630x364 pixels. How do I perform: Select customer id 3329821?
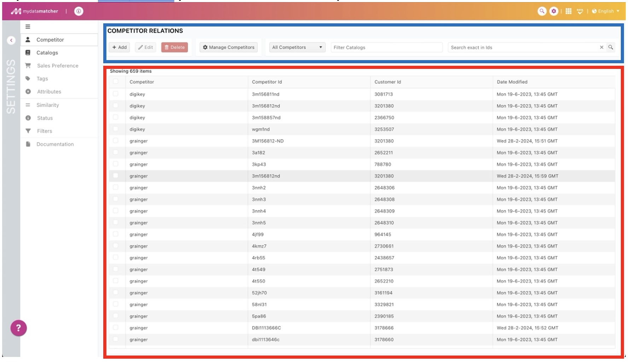384,304
